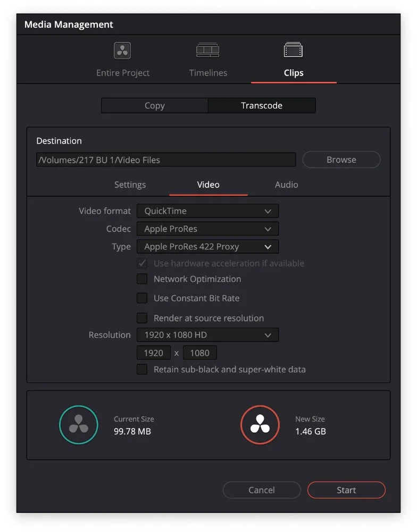Enable Network Optimization checkbox

142,279
